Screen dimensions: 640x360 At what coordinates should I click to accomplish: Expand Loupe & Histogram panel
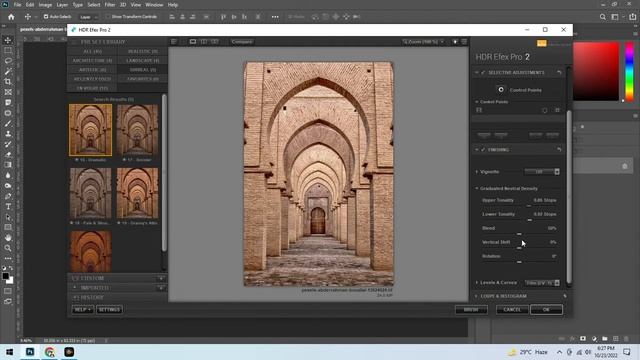click(477, 296)
